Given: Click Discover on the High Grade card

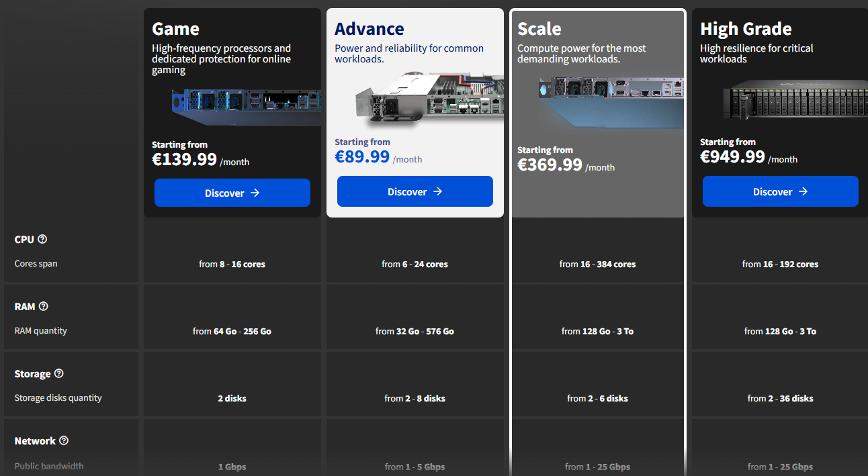Looking at the screenshot, I should pyautogui.click(x=780, y=192).
